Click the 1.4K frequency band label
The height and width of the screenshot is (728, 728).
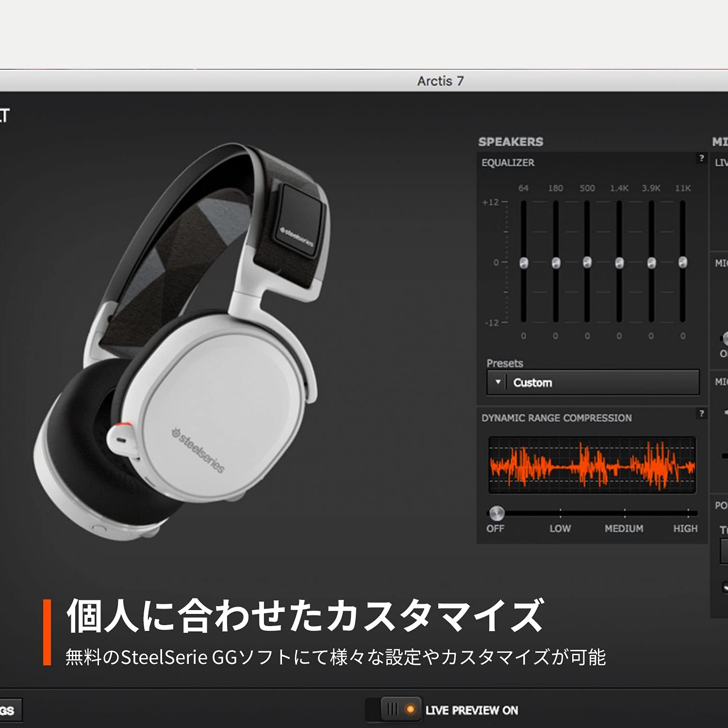click(619, 188)
